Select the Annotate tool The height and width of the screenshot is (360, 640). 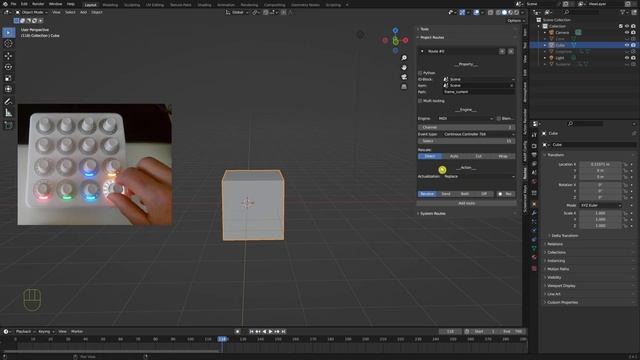[x=8, y=102]
